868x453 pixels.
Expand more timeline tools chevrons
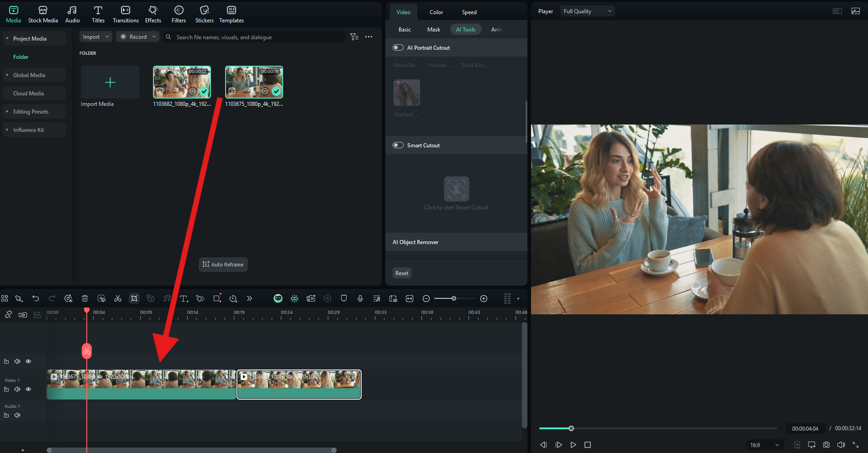click(249, 298)
